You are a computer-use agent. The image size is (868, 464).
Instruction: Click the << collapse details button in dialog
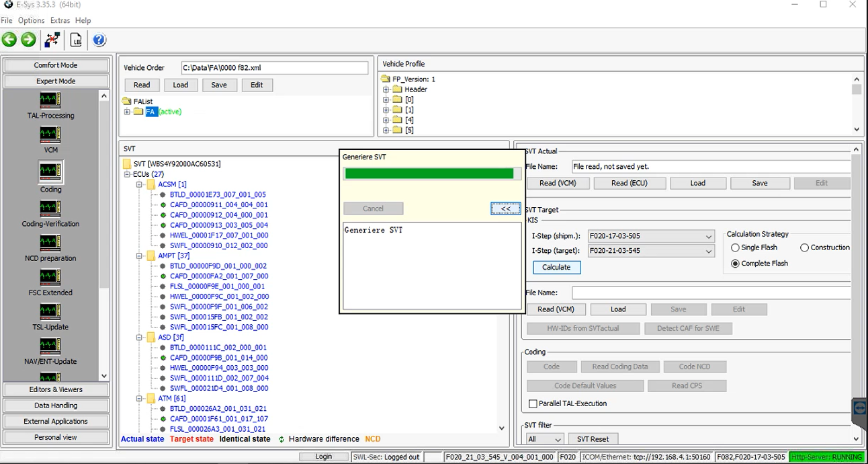[x=505, y=208]
